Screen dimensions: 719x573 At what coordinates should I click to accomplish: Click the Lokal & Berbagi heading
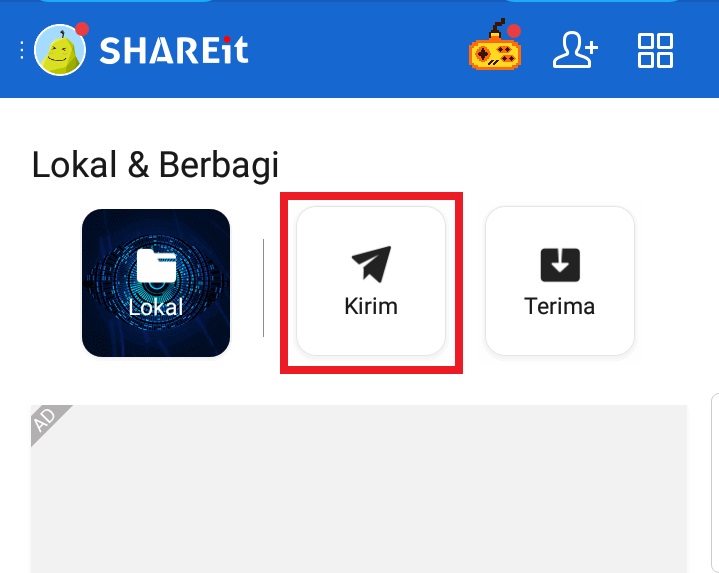pos(155,165)
